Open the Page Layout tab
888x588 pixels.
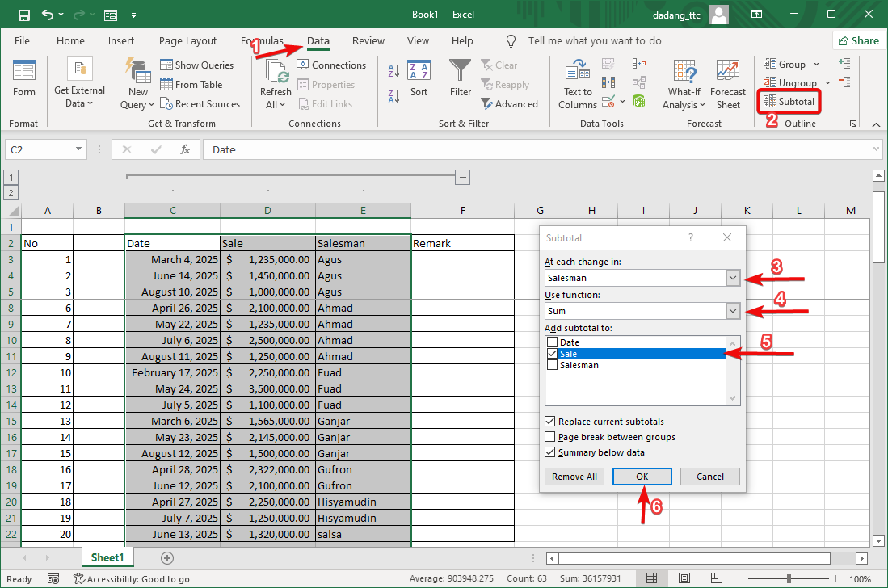187,40
